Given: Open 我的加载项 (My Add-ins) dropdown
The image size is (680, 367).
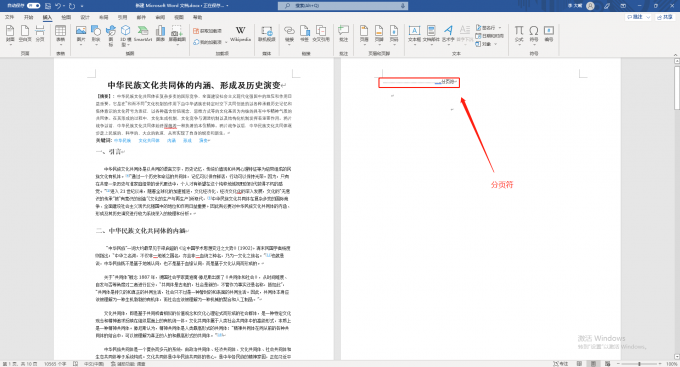Looking at the screenshot, I should click(210, 42).
